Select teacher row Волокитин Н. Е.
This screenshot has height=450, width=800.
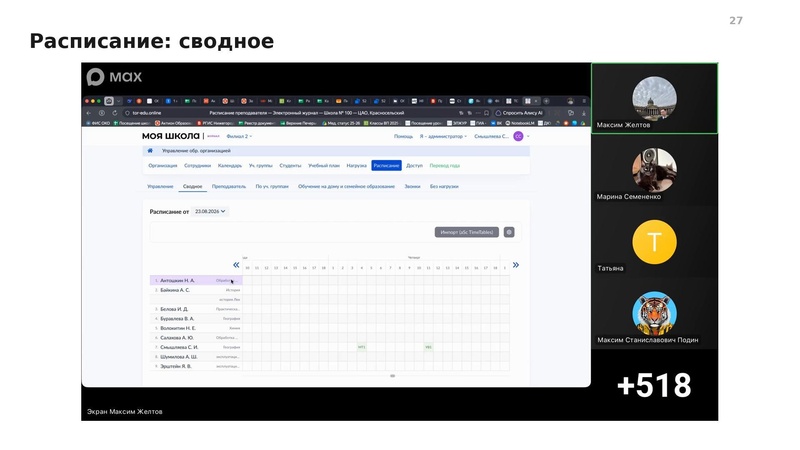(x=196, y=328)
